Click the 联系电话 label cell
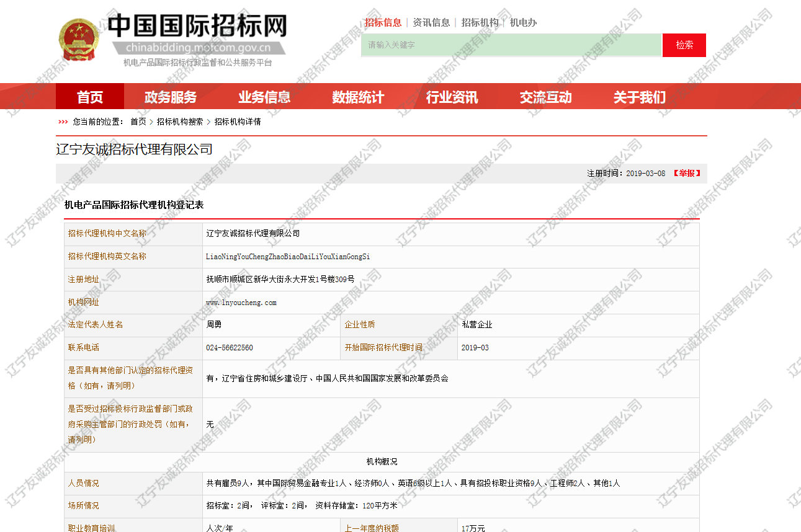 pos(133,348)
